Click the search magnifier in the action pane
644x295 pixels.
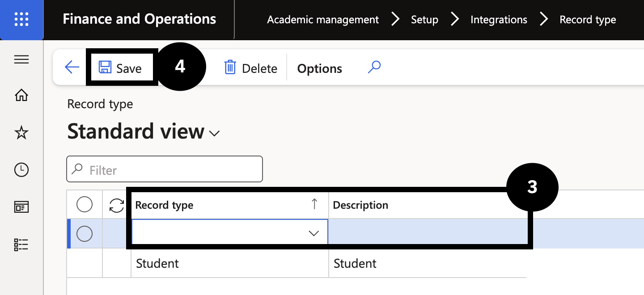click(x=374, y=67)
